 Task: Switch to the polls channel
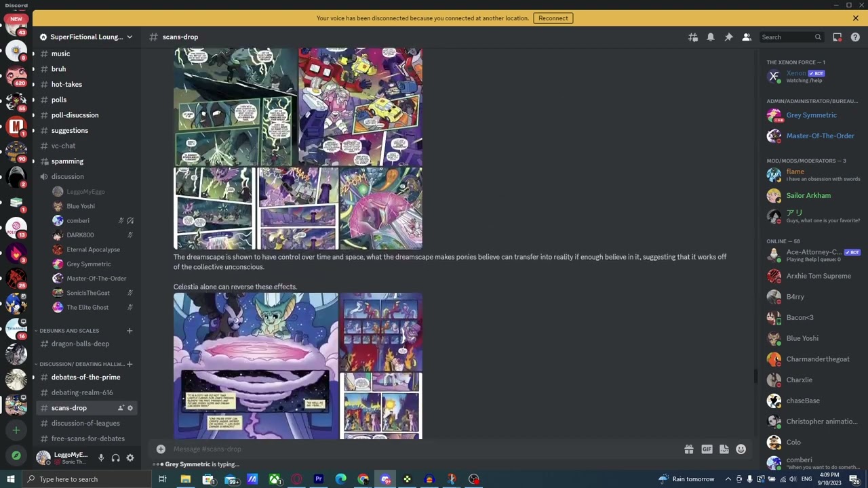86,100
